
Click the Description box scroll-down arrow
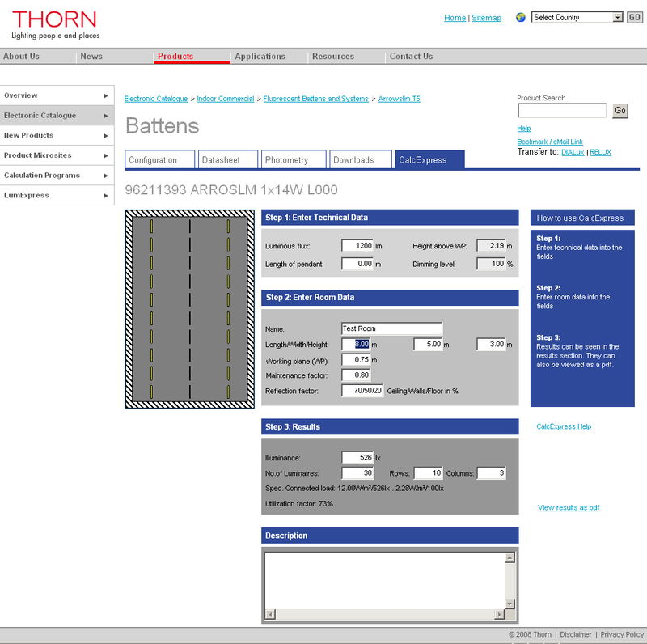click(510, 604)
